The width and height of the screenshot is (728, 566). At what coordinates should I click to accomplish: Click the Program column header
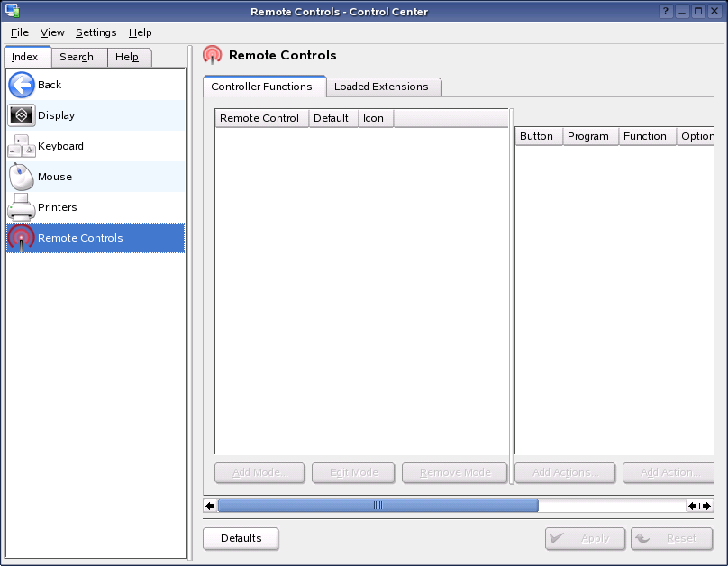[590, 136]
